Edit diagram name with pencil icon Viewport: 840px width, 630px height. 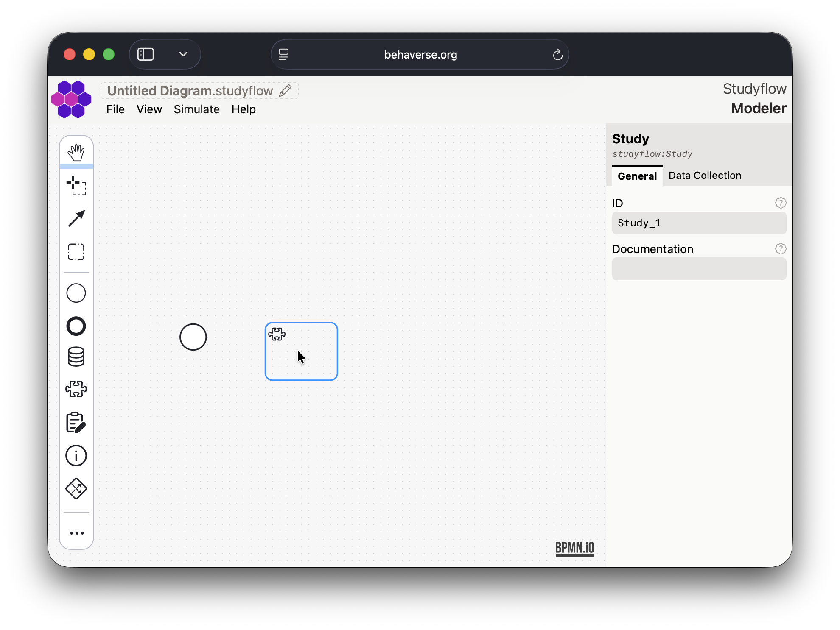pyautogui.click(x=285, y=91)
